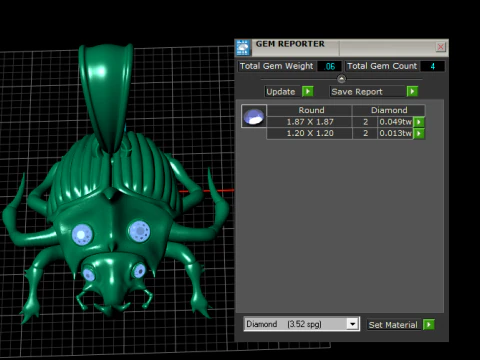
Task: Click the Save Report label
Action: 357,92
